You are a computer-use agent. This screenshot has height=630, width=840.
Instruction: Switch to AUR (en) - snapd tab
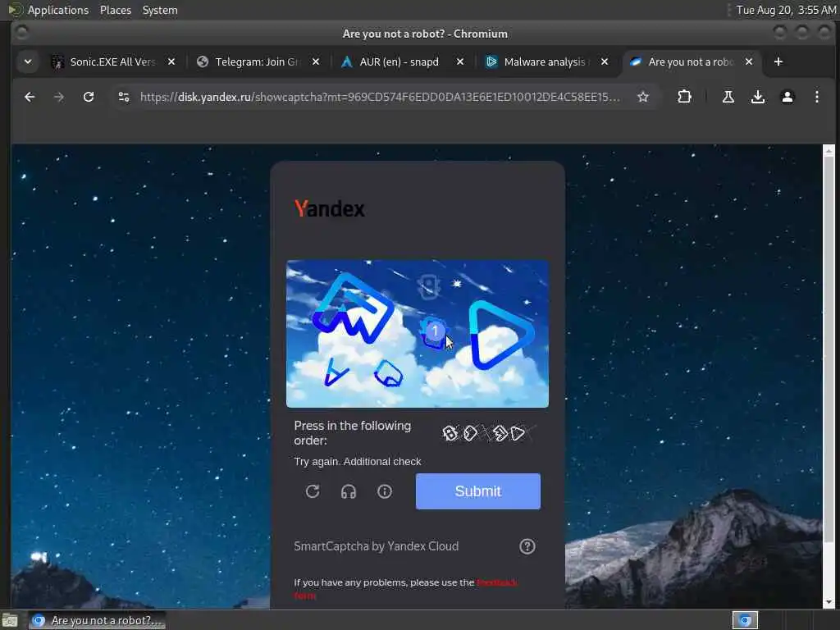pyautogui.click(x=399, y=62)
